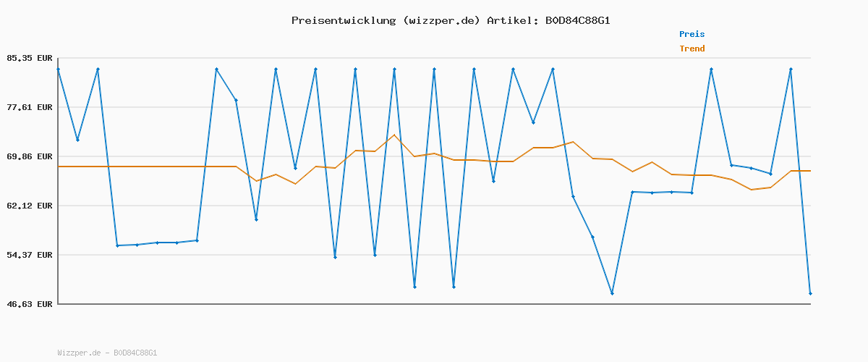The width and height of the screenshot is (868, 362).
Task: Click the price point near 57 EUR
Action: (x=592, y=237)
